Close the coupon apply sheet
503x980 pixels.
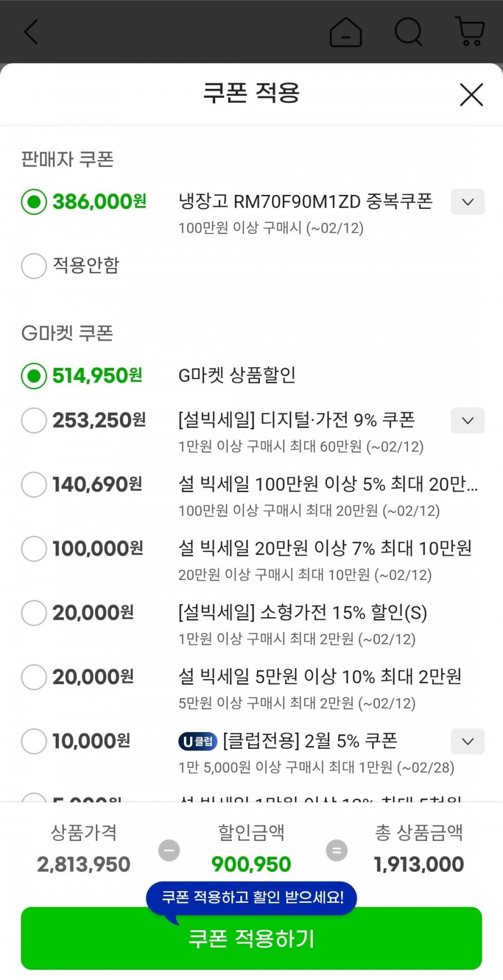[471, 94]
